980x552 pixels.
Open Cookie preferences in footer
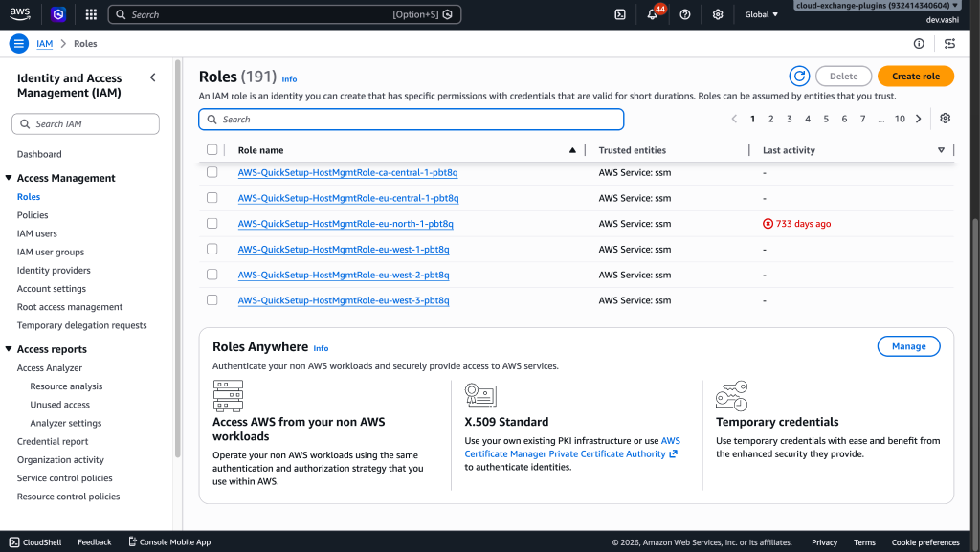click(925, 542)
